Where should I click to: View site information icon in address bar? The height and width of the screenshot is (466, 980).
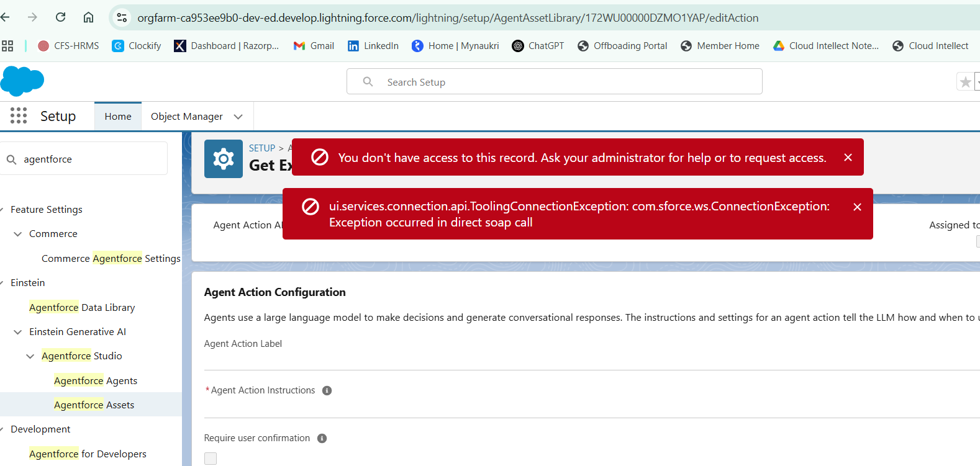pyautogui.click(x=122, y=18)
